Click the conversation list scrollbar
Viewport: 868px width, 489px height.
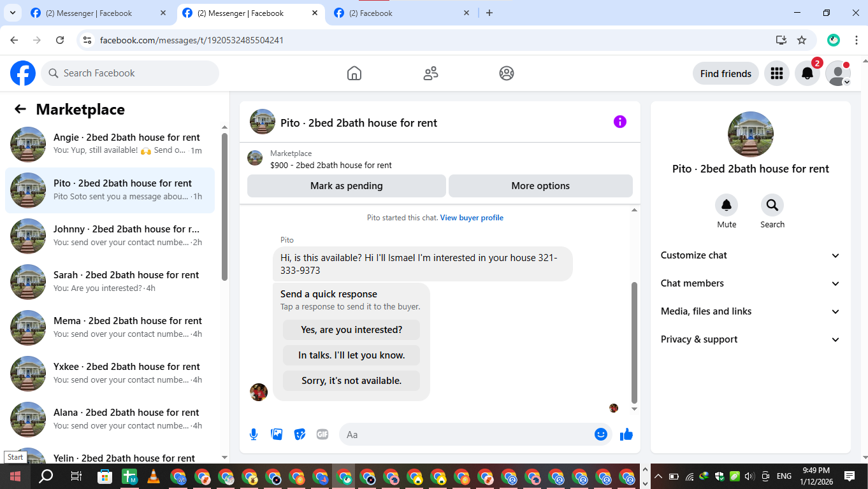pos(224,206)
